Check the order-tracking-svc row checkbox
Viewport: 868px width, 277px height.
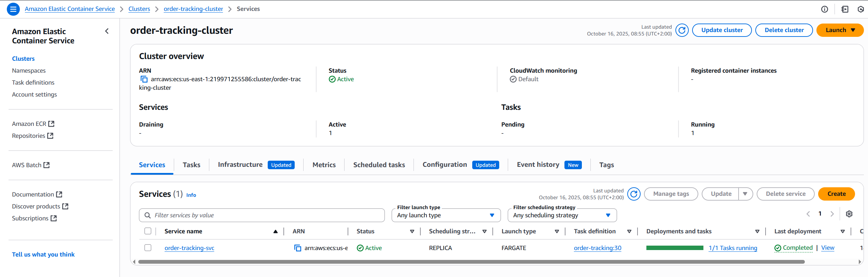coord(148,248)
